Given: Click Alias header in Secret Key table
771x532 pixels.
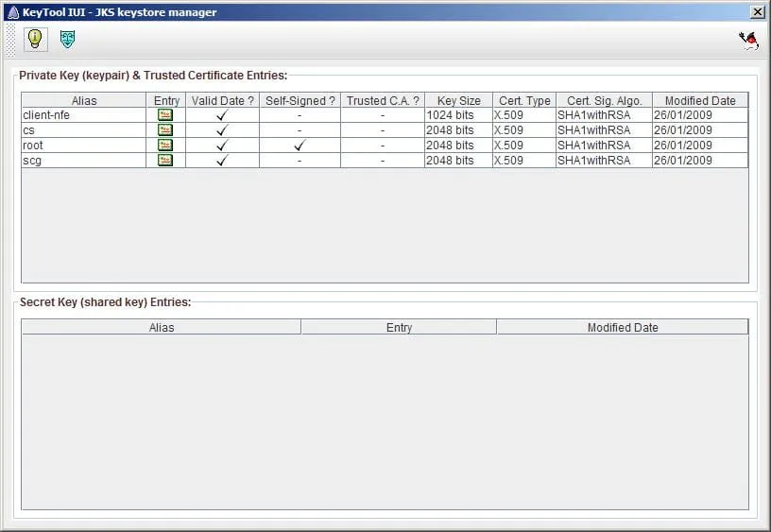Looking at the screenshot, I should coord(162,328).
